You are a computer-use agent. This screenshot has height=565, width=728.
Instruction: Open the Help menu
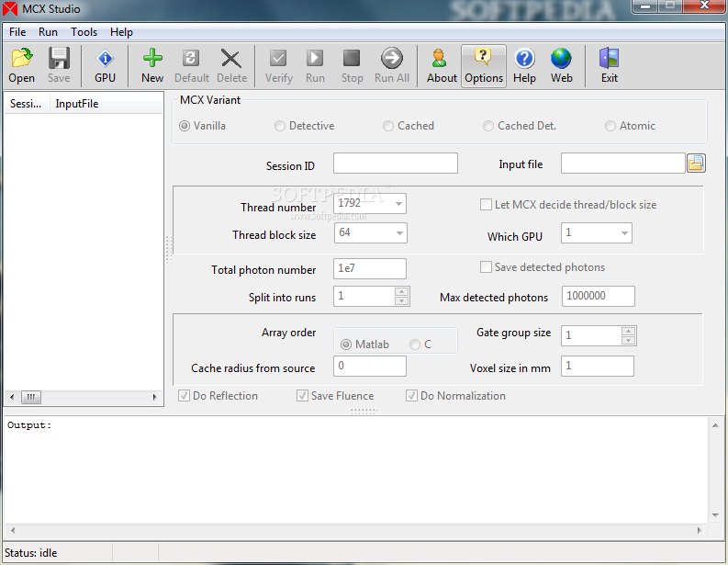121,32
